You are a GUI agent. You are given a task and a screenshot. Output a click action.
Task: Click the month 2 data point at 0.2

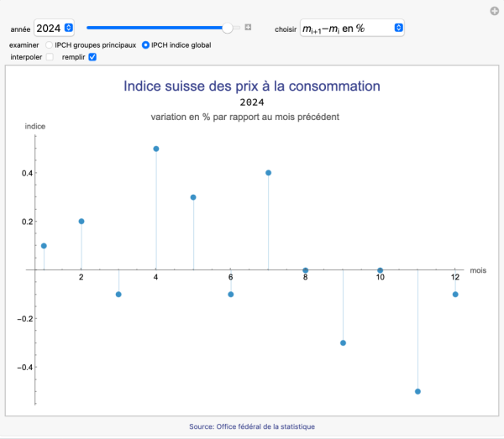81,222
